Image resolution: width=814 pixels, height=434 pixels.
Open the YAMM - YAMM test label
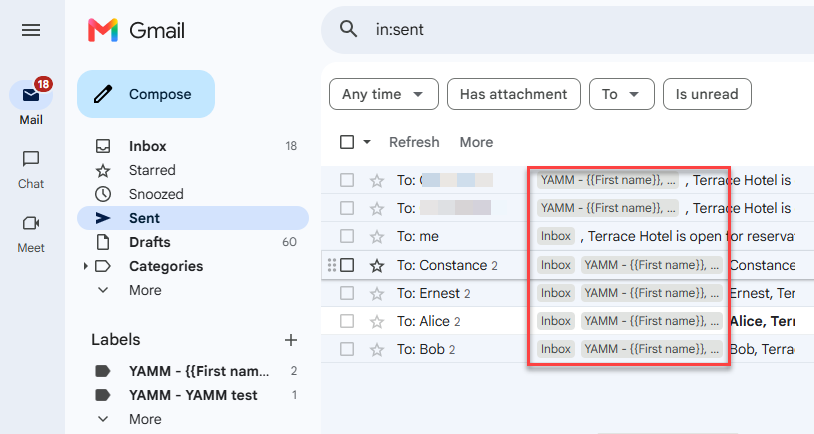(x=193, y=395)
